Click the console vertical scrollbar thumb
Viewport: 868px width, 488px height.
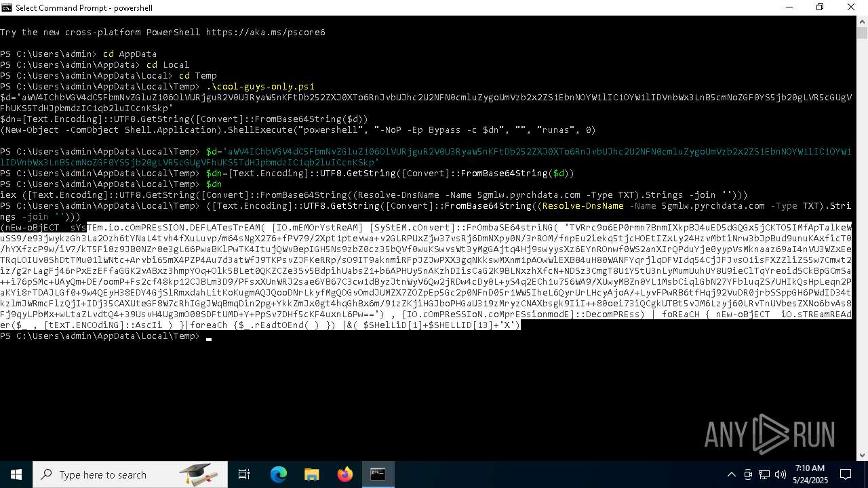[862, 33]
